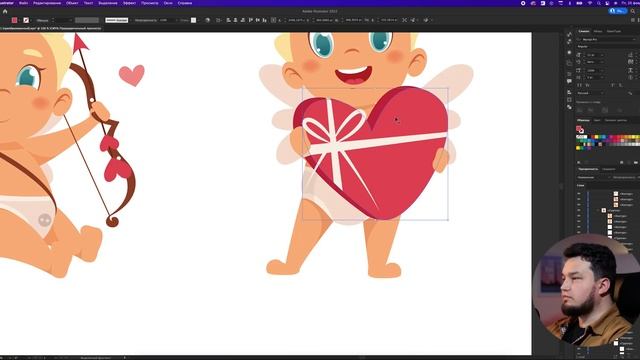
Task: Click the blue Share button
Action: coord(618,11)
